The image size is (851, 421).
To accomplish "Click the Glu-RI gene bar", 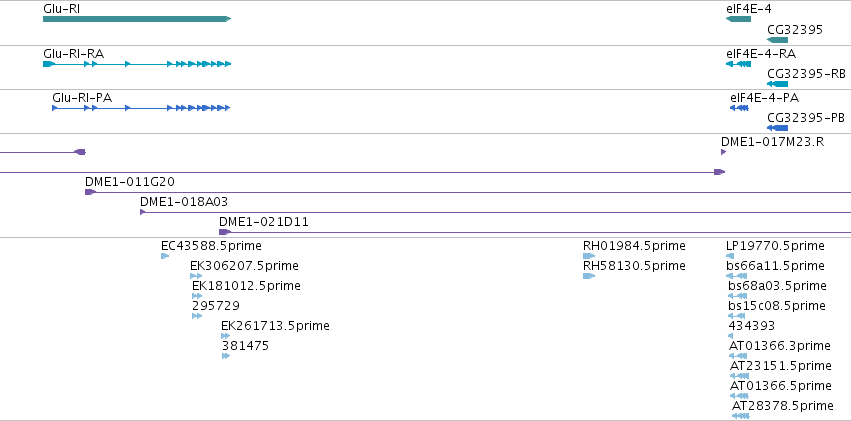I will (x=137, y=19).
